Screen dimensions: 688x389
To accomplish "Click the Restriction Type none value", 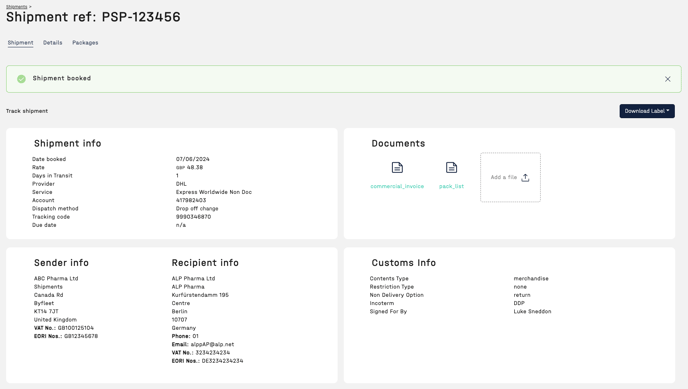I will (x=520, y=287).
